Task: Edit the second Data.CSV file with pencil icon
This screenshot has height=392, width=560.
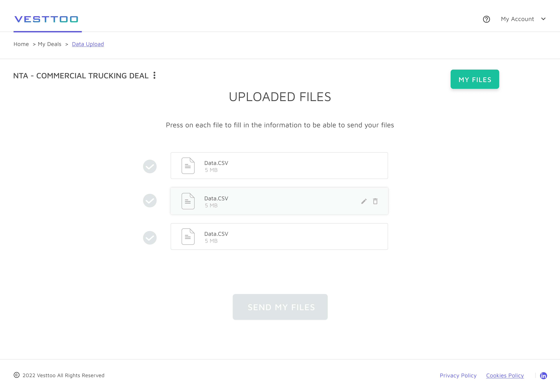Action: click(364, 201)
